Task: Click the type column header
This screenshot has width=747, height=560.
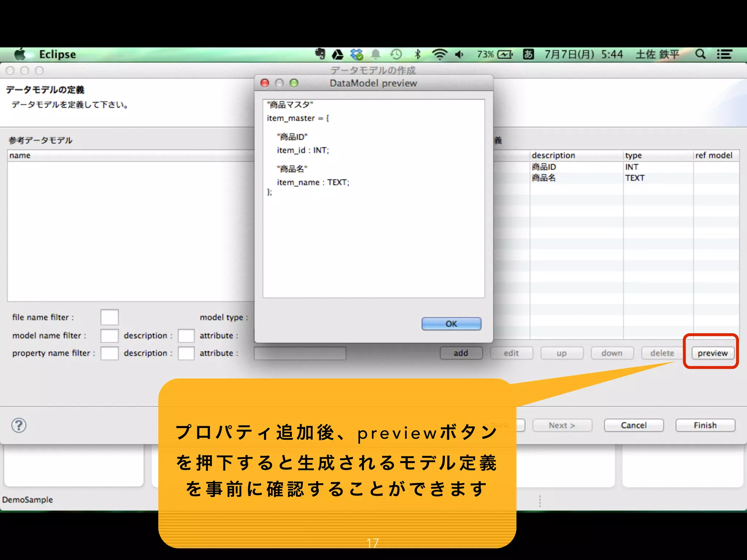Action: coord(658,155)
